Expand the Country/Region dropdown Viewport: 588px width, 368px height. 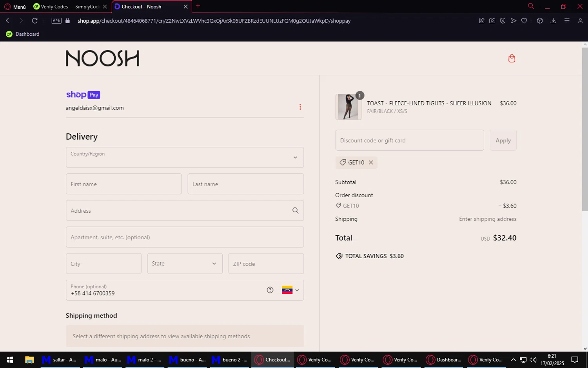(185, 157)
